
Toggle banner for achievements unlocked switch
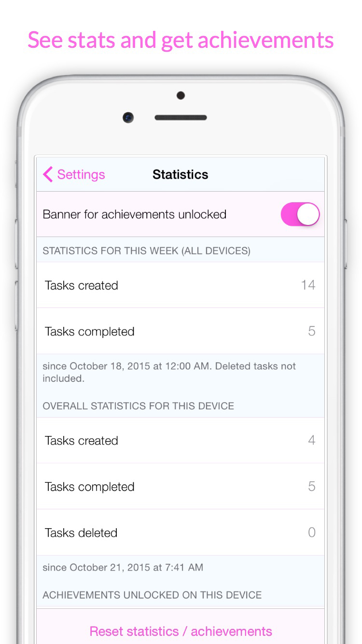[300, 214]
